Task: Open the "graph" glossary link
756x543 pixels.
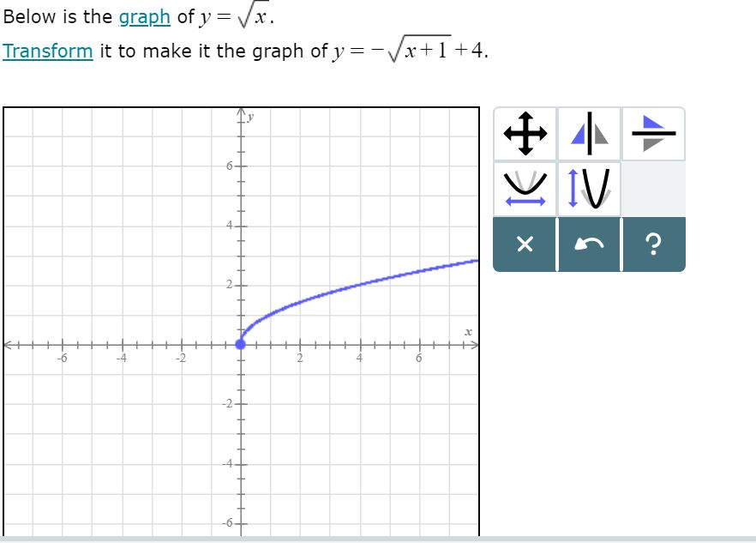Action: click(143, 16)
